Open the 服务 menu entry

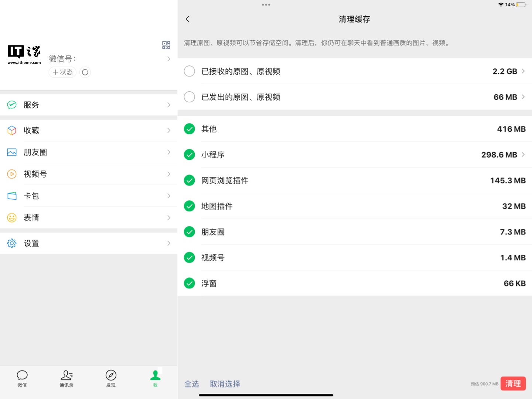coord(89,105)
